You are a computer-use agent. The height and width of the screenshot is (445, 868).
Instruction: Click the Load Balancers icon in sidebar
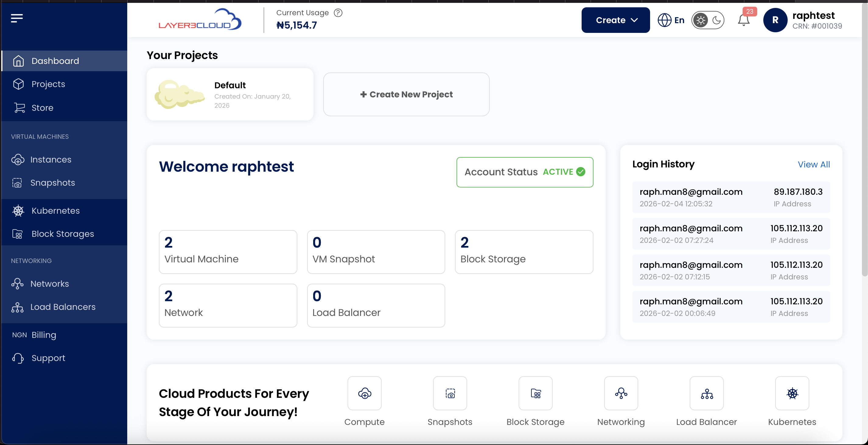pyautogui.click(x=17, y=307)
